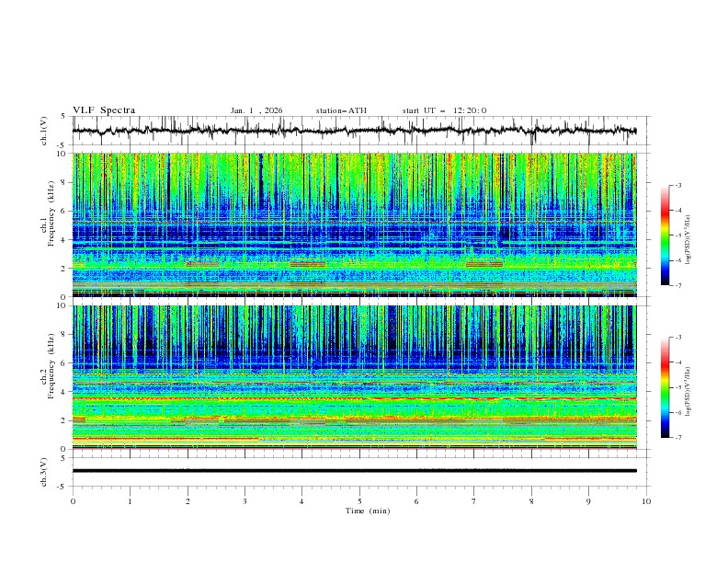Click the "start UT = 12:20:0" header text
This screenshot has height=563, width=728.
coord(444,110)
